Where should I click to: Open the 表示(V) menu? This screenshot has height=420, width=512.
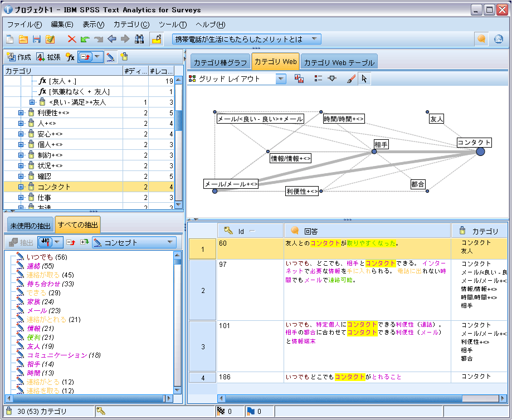pos(94,25)
